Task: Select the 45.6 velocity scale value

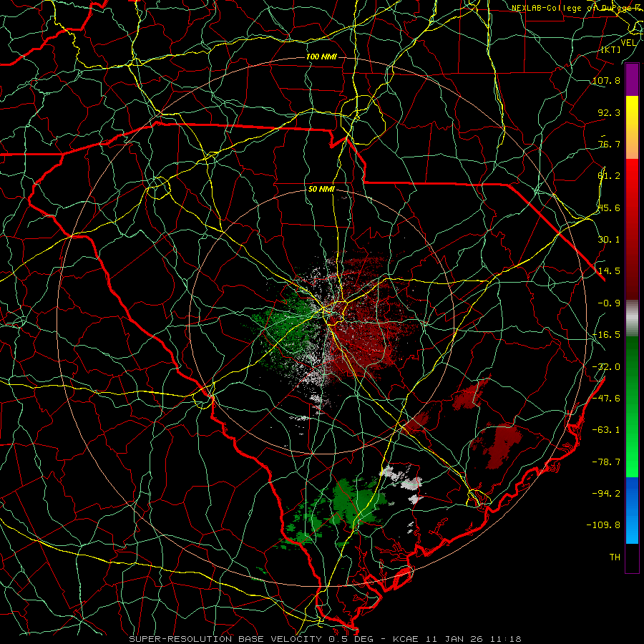Action: (609, 208)
